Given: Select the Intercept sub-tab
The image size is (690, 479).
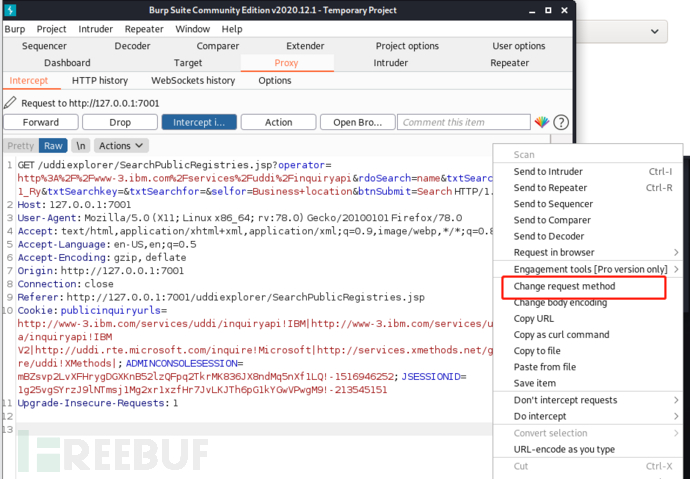Looking at the screenshot, I should click(x=29, y=80).
